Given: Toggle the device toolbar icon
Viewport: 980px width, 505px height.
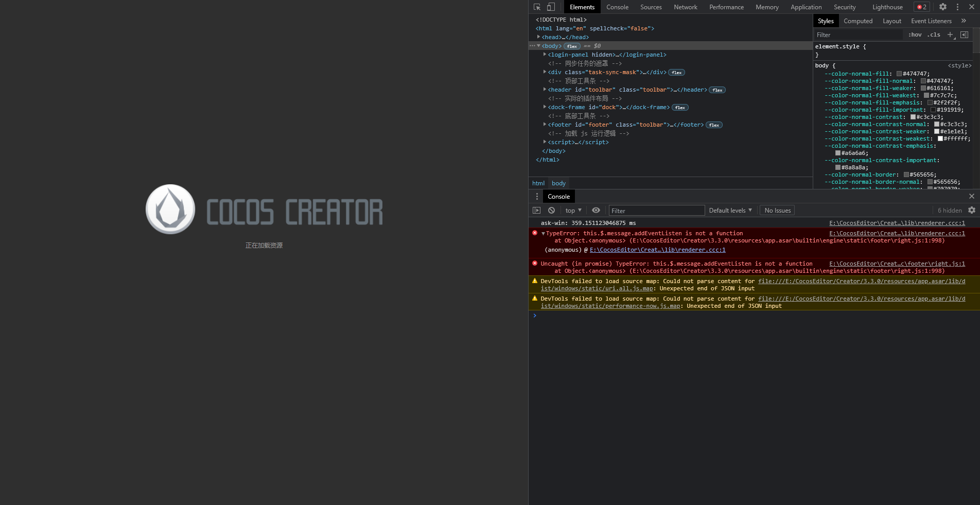Looking at the screenshot, I should 551,7.
